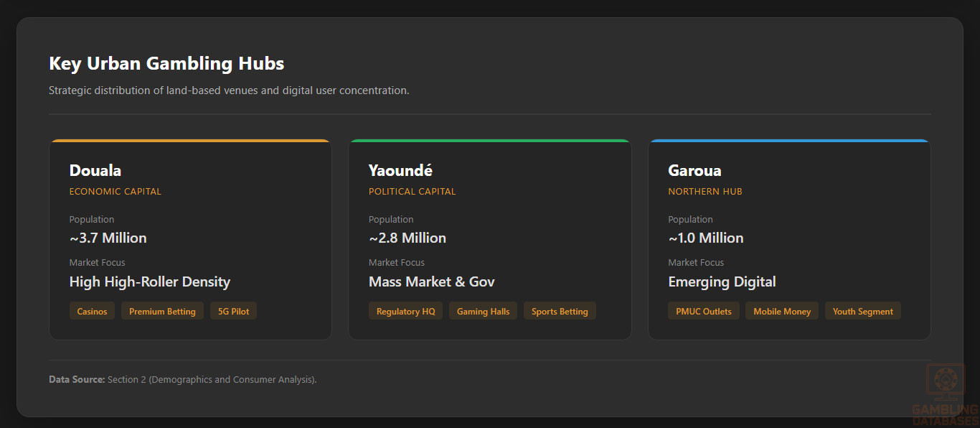Click the ECONOMIC CAPITAL subtitle label
980x428 pixels.
[x=115, y=192]
